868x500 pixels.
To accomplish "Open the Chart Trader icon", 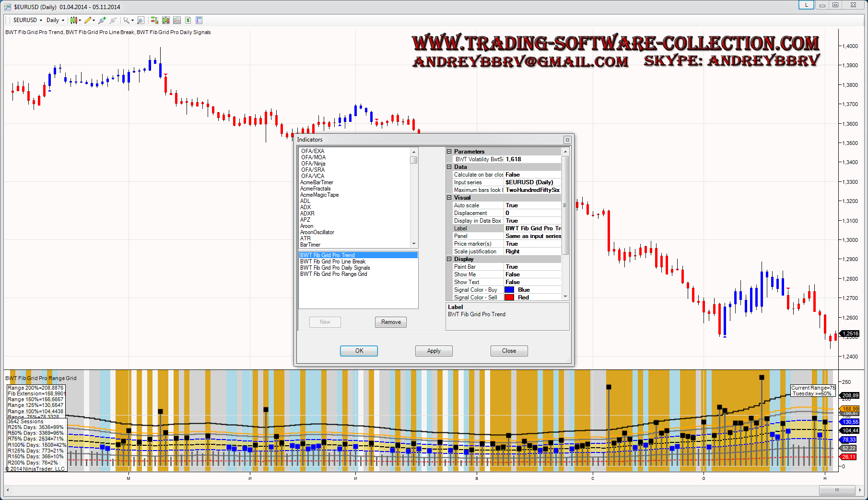I will (154, 20).
